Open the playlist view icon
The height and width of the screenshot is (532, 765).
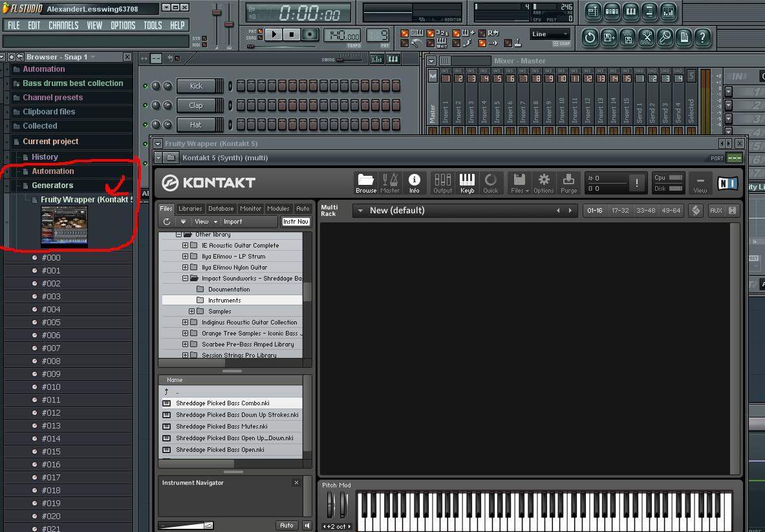click(x=593, y=12)
